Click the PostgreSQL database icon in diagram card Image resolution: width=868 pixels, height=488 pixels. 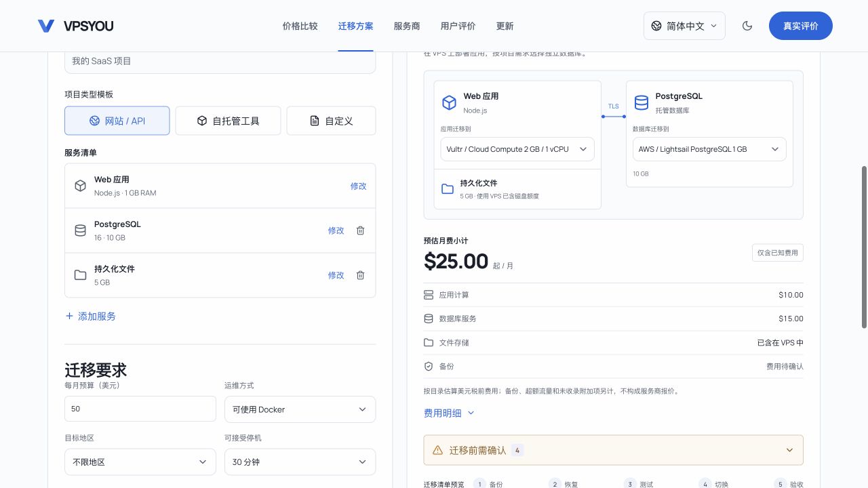641,102
